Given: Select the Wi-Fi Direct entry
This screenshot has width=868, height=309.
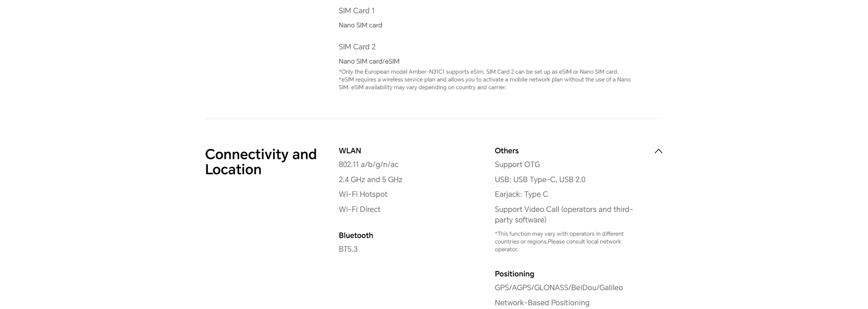Looking at the screenshot, I should (359, 209).
